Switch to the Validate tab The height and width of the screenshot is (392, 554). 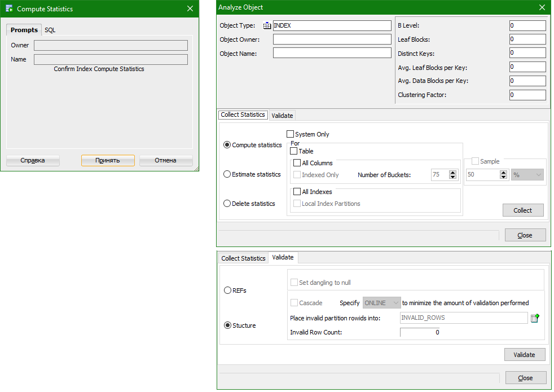(282, 115)
